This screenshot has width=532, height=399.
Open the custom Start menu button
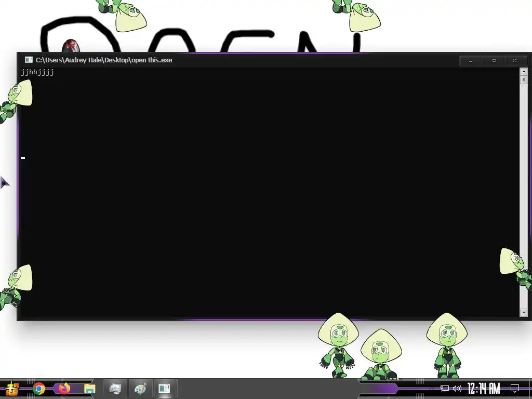(12, 389)
